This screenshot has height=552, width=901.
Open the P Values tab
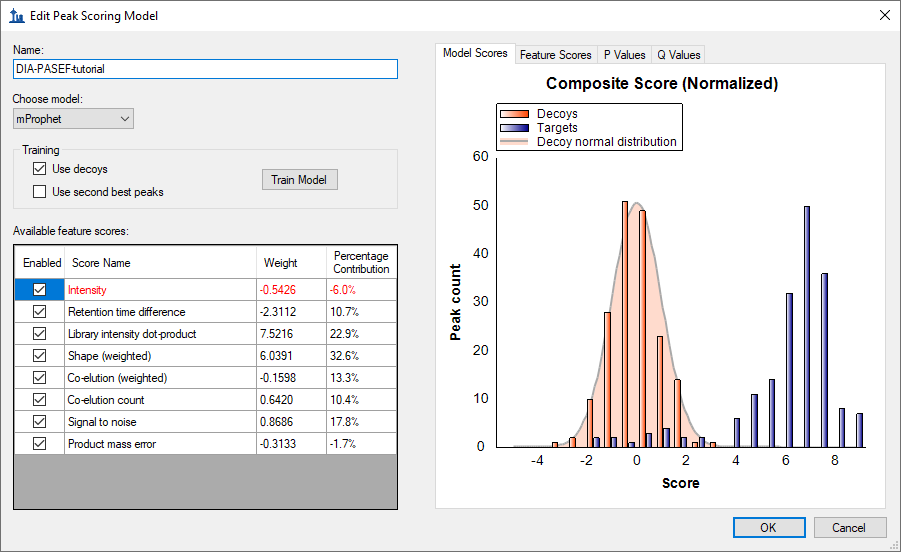[625, 55]
